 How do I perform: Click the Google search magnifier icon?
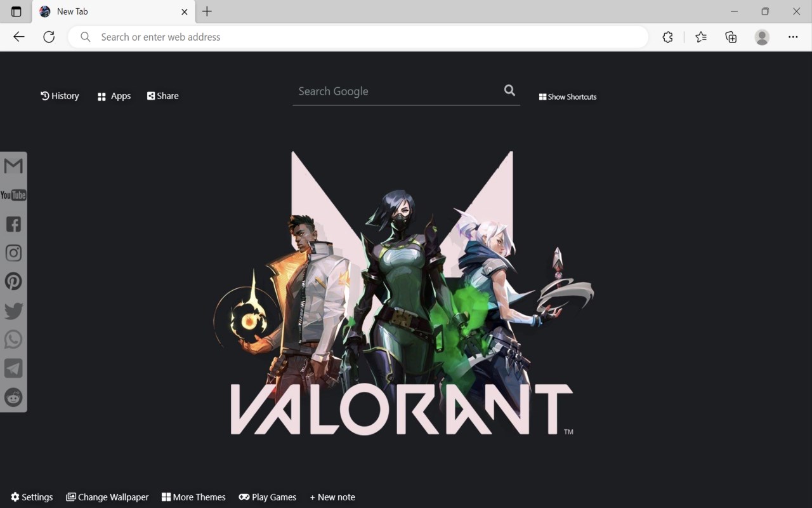[509, 90]
